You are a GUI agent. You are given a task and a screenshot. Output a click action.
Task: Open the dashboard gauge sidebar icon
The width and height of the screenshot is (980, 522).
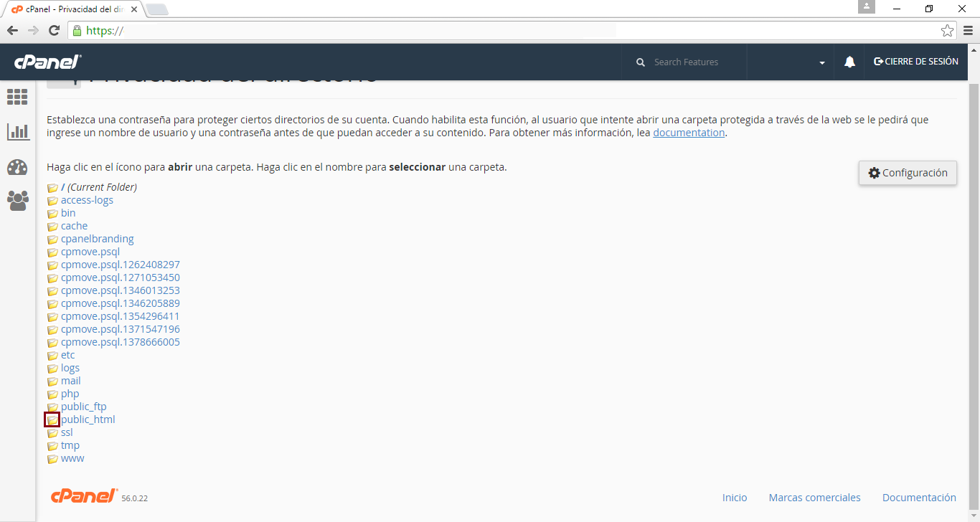(x=17, y=167)
